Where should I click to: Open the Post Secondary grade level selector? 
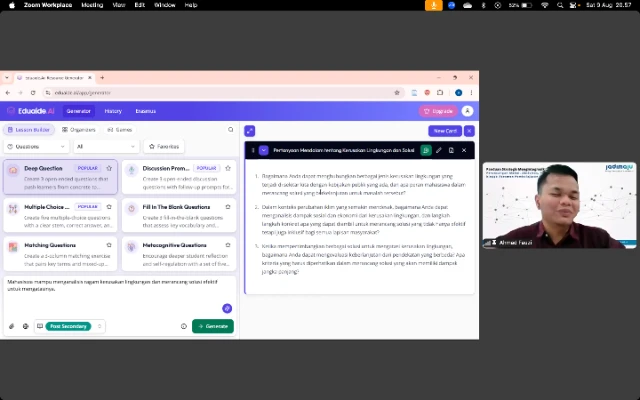[70, 326]
